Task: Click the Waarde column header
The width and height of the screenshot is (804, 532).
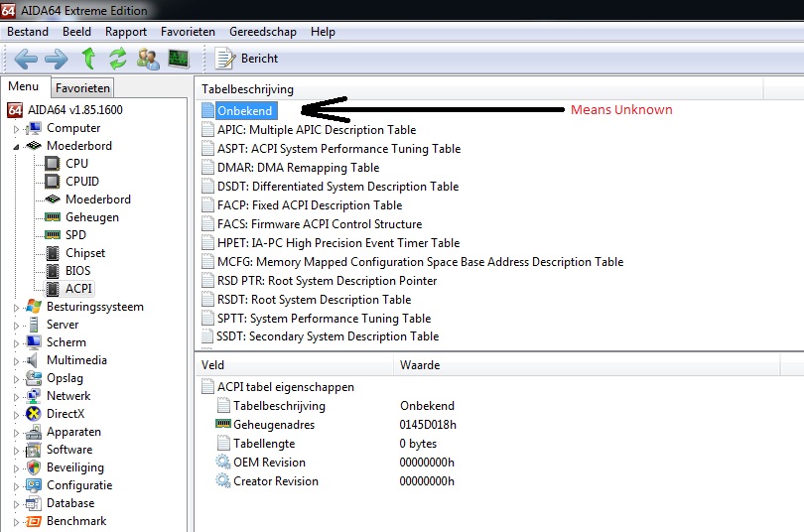Action: click(x=587, y=365)
